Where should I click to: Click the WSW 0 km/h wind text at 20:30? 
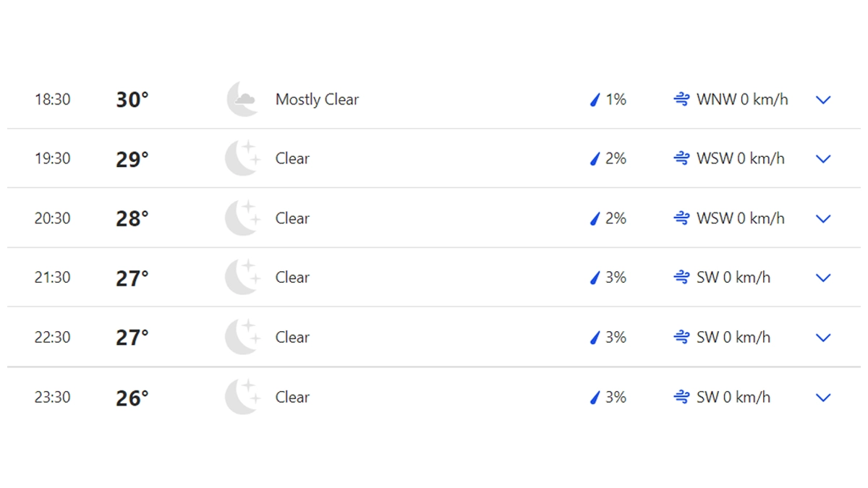(x=740, y=218)
